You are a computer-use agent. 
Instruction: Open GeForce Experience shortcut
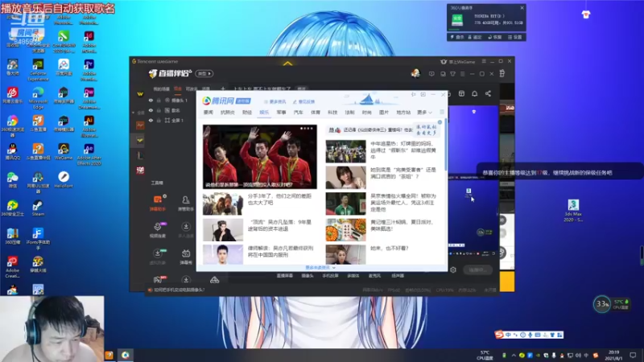coord(38,69)
